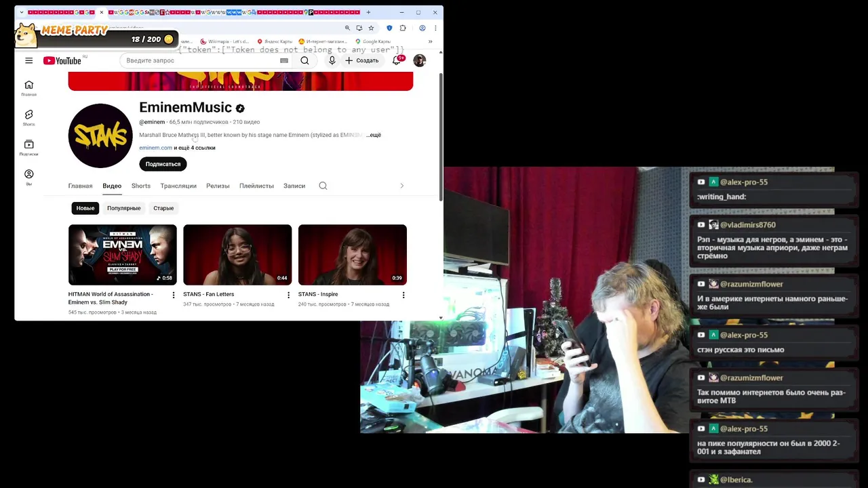Open notifications bell
This screenshot has height=488, width=868.
tap(397, 60)
